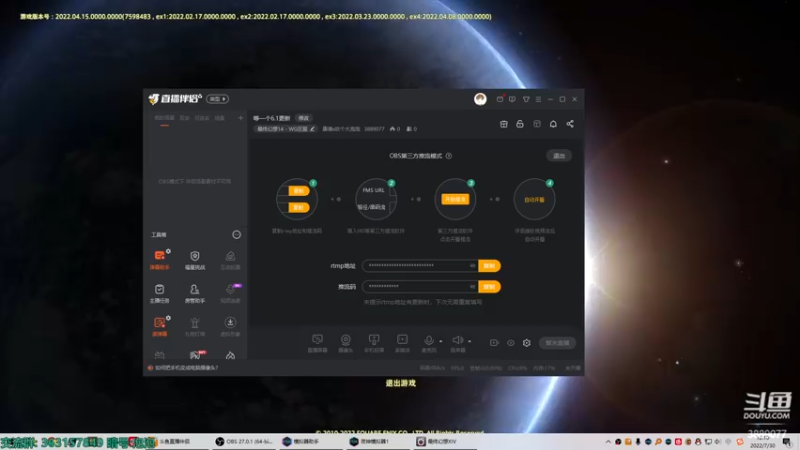Open the TV icon with red notification dot
This screenshot has height=450, width=800.
(500, 99)
